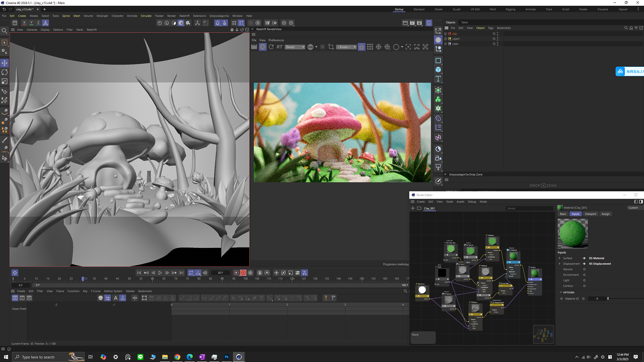This screenshot has height=362, width=644.
Task: Start Redshift IPR render play button
Action: (263, 47)
